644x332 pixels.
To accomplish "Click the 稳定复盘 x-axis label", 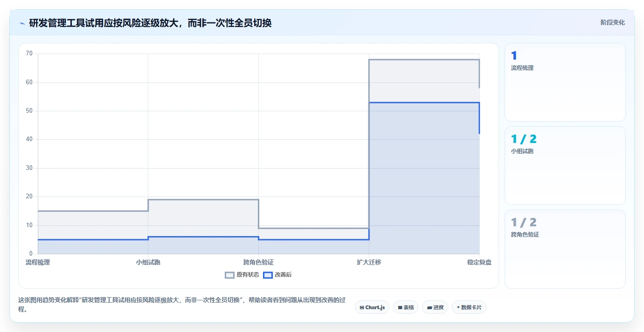I will [479, 262].
